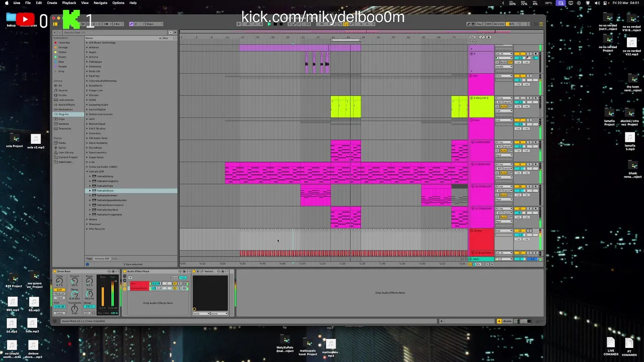Select ValhallaSupermassive plug-in in the browser
The width and height of the screenshot is (644, 362).
[x=110, y=205]
